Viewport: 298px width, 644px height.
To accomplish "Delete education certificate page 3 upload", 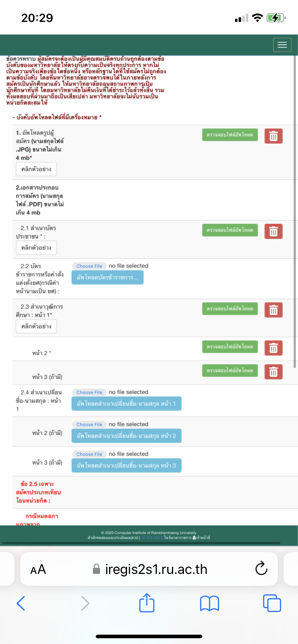I will (274, 372).
